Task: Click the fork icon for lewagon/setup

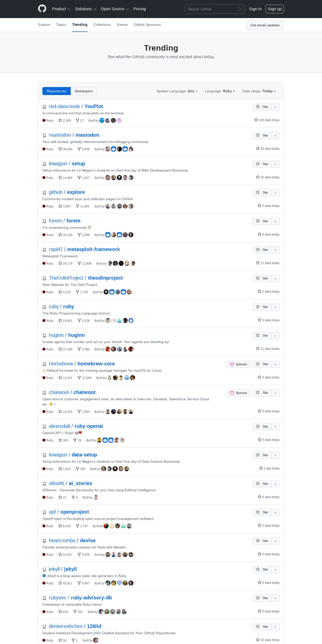Action: pos(79,178)
